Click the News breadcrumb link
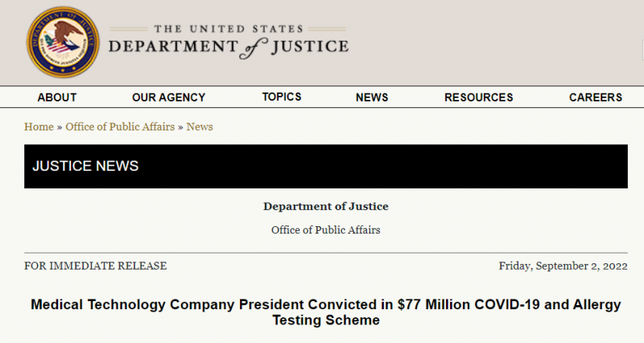The width and height of the screenshot is (644, 343). click(200, 126)
